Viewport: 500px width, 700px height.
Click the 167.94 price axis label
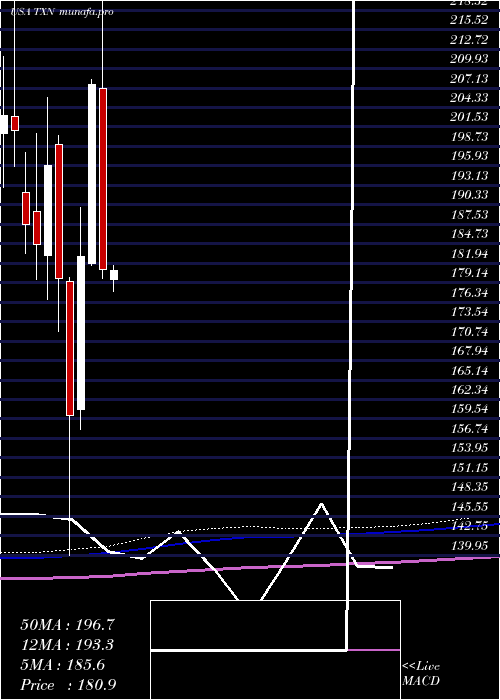[x=469, y=351]
